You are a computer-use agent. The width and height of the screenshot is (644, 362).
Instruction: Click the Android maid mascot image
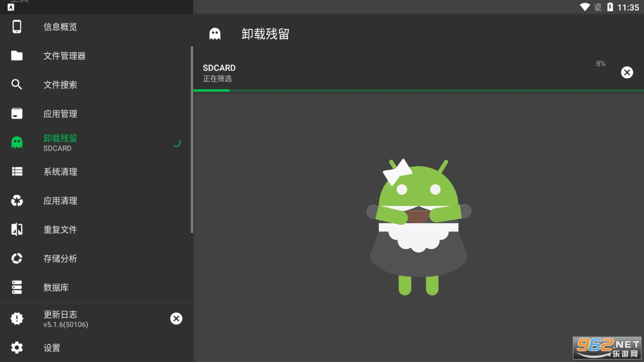(418, 227)
